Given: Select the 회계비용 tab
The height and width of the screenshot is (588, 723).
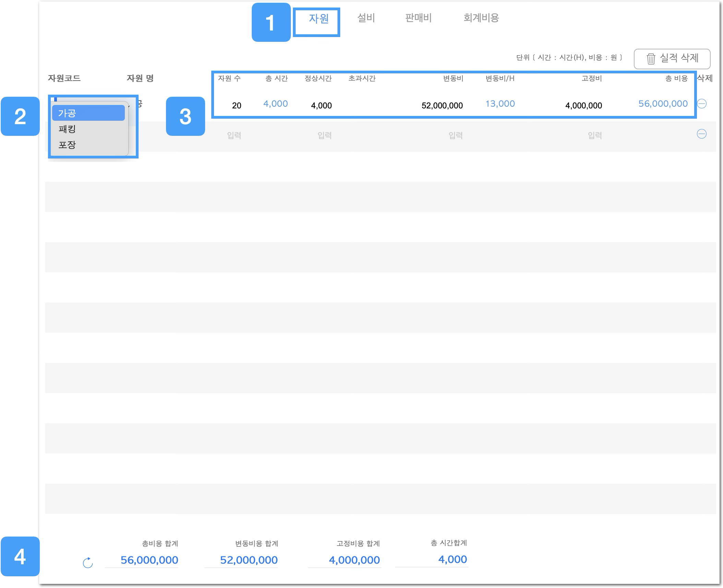Looking at the screenshot, I should click(x=481, y=18).
